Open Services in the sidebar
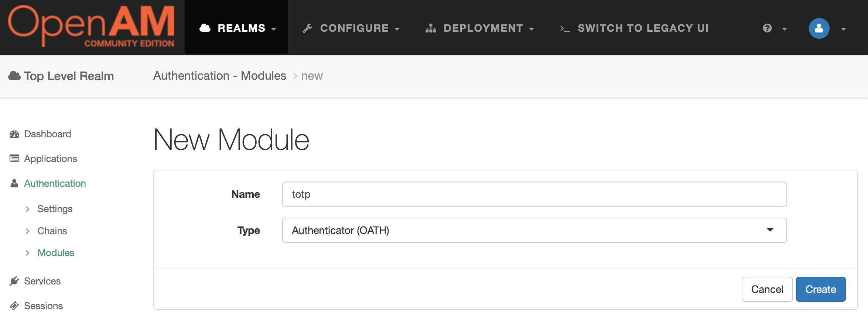The image size is (868, 318). (42, 281)
